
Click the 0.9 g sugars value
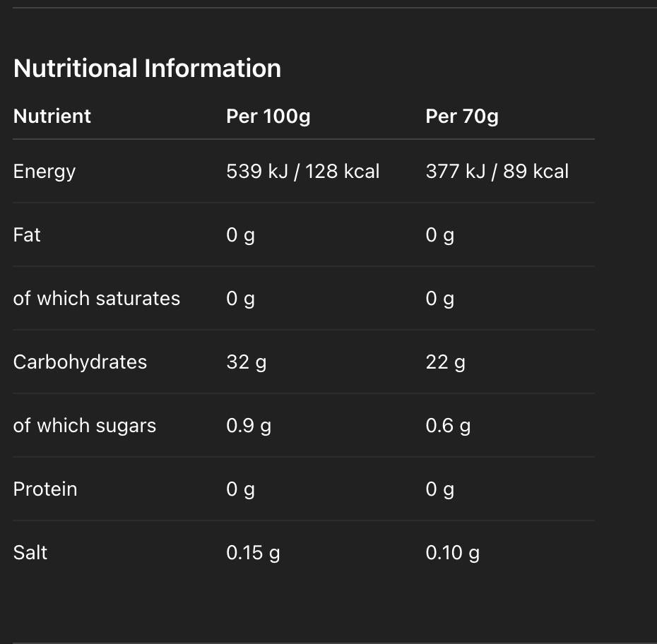pyautogui.click(x=249, y=426)
